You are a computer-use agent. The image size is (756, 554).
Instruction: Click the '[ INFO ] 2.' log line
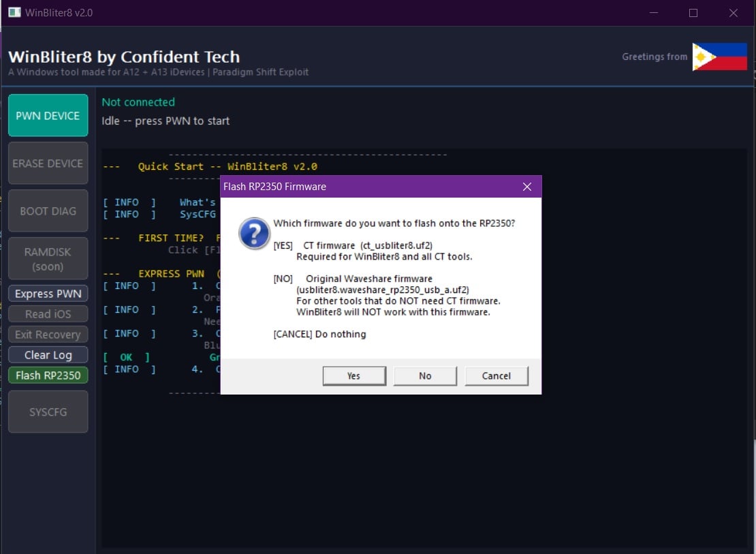(x=161, y=310)
